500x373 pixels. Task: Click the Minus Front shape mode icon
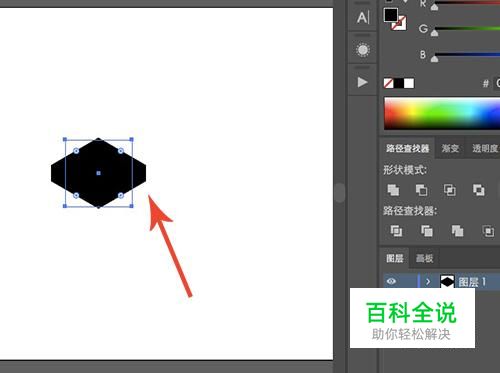click(421, 190)
